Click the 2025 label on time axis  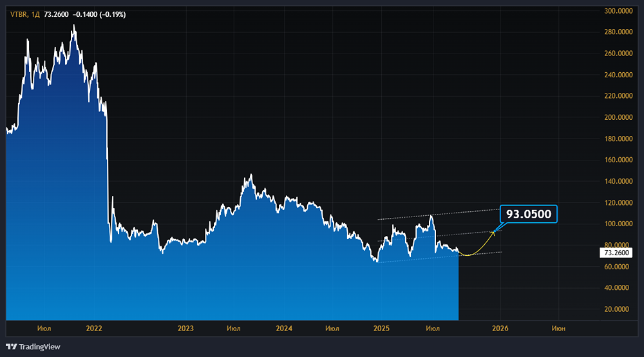tap(381, 328)
